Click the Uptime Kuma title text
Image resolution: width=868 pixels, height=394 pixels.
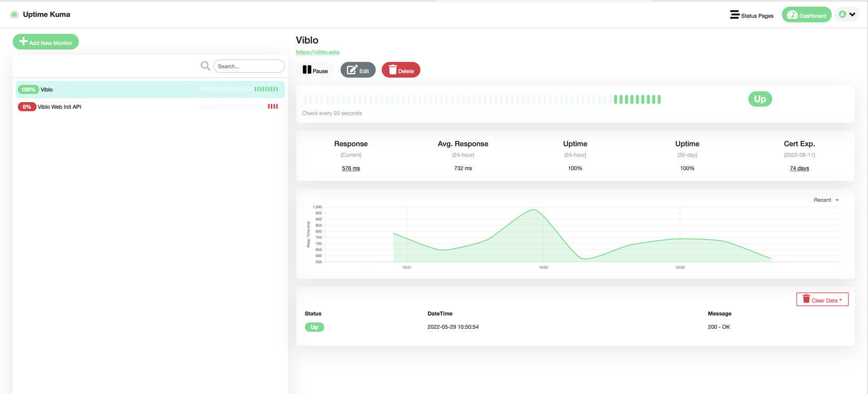coord(46,15)
